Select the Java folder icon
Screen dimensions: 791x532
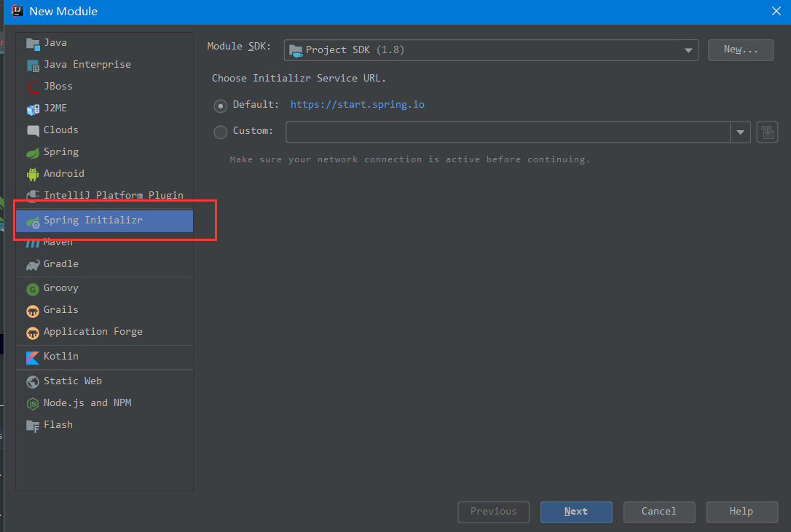(x=33, y=44)
